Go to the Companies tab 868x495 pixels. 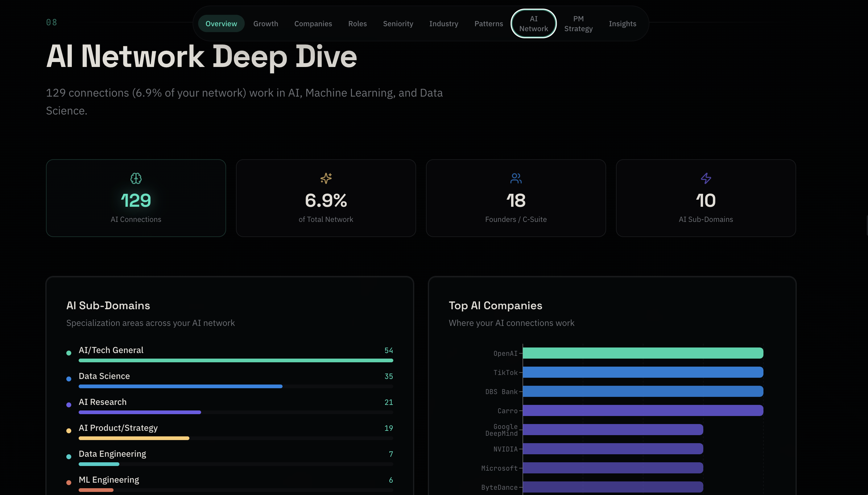coord(313,23)
